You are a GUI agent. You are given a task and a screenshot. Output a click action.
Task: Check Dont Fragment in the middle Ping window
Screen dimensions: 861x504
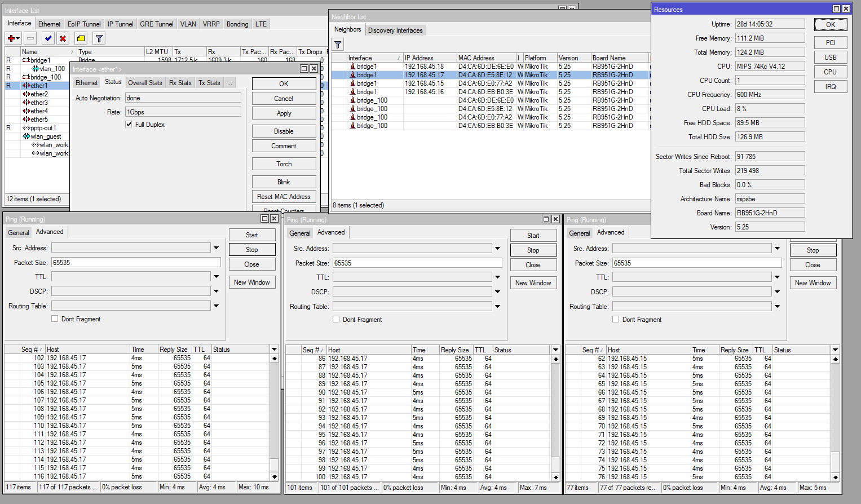(x=336, y=319)
